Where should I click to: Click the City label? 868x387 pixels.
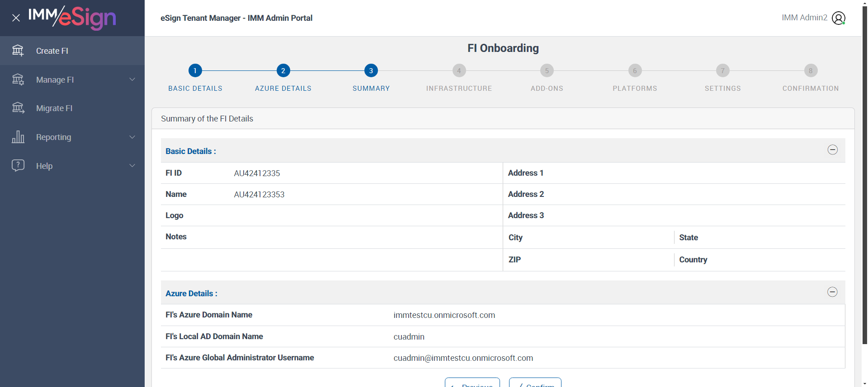pos(515,238)
